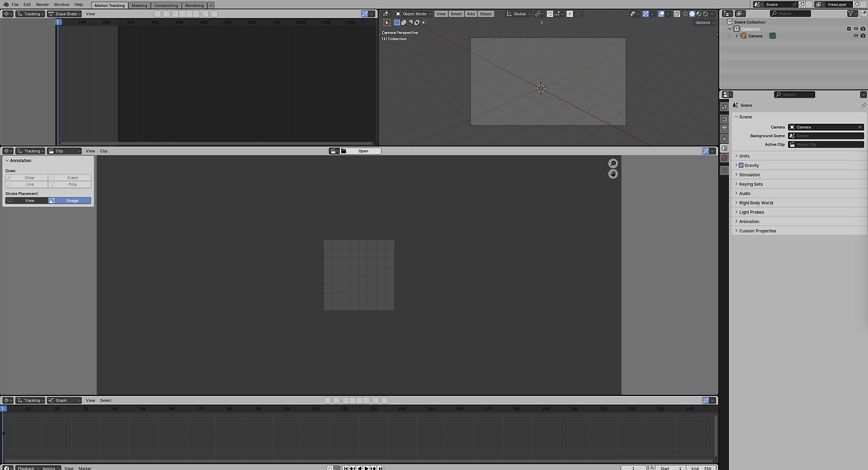The width and height of the screenshot is (868, 470).
Task: Set stroke placement to Image
Action: pos(70,201)
